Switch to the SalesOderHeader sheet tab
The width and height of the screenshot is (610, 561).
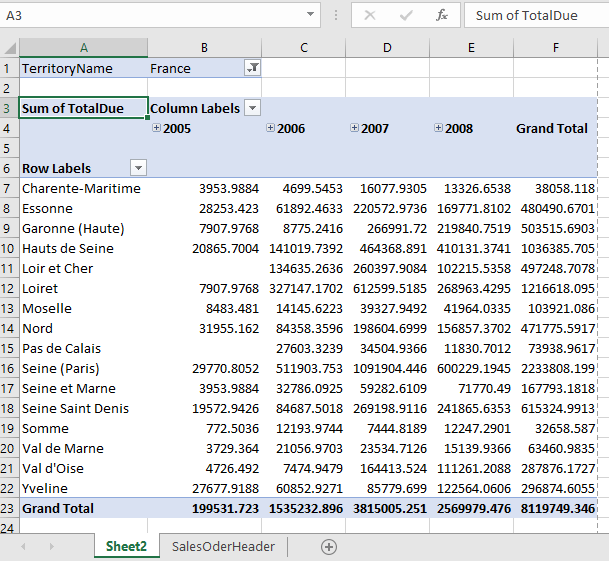pos(223,547)
